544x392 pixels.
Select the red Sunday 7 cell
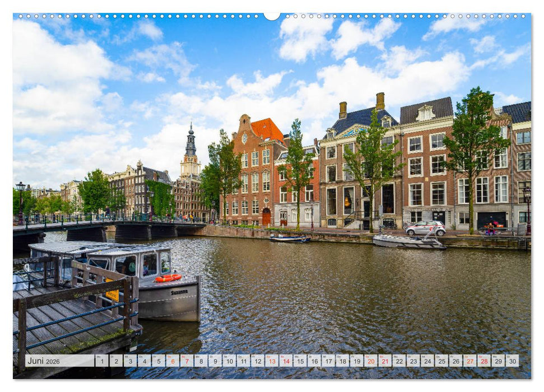coord(188,363)
